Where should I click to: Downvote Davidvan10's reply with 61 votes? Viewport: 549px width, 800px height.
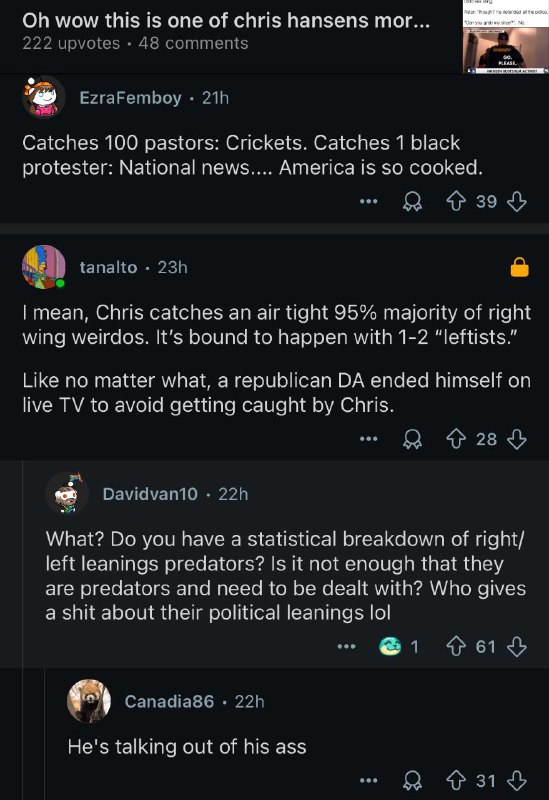[516, 646]
